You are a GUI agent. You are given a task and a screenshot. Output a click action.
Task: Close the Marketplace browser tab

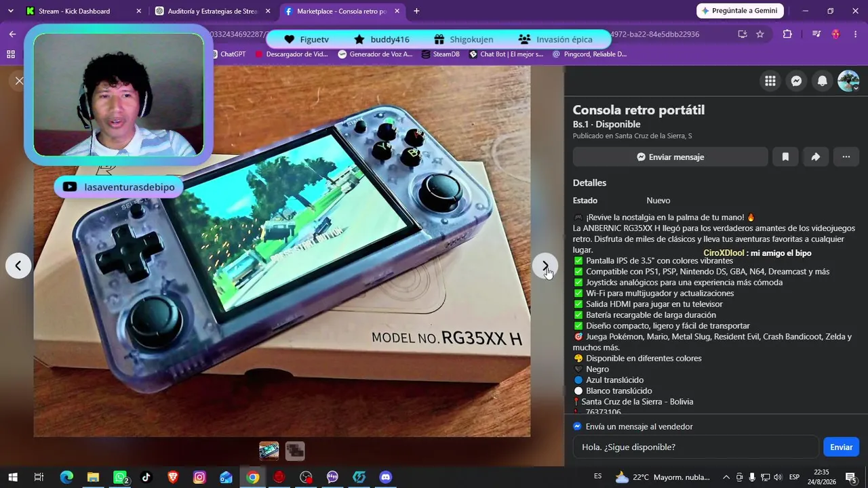(x=397, y=11)
